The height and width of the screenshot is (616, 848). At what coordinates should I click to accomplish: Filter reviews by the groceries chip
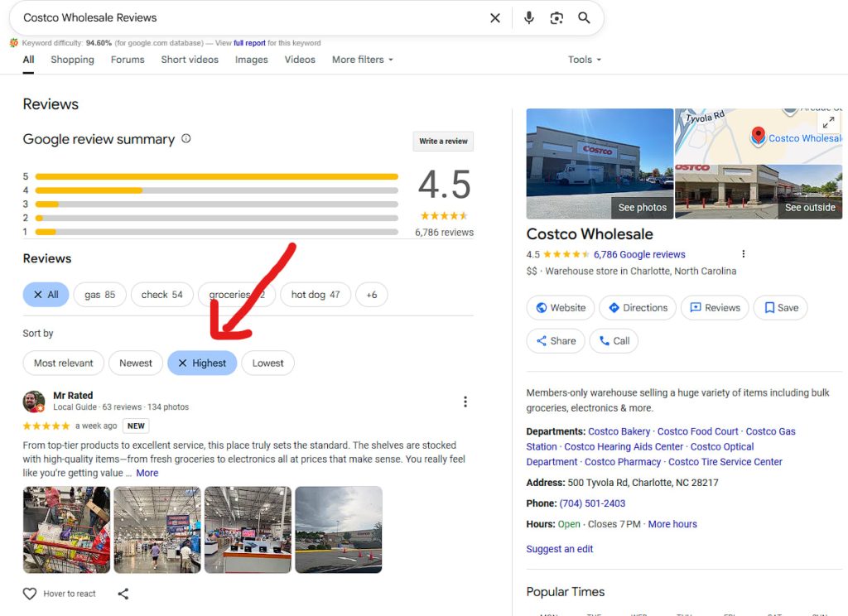pos(237,295)
